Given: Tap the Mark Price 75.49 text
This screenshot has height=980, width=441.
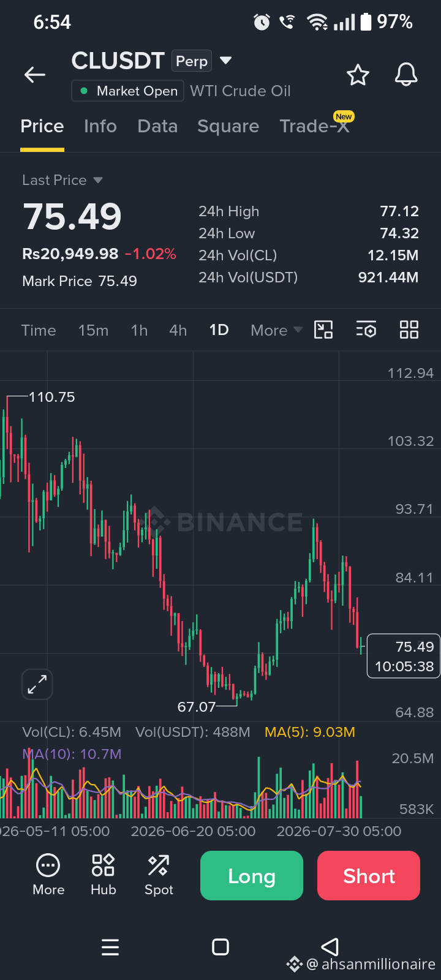Looking at the screenshot, I should (80, 281).
